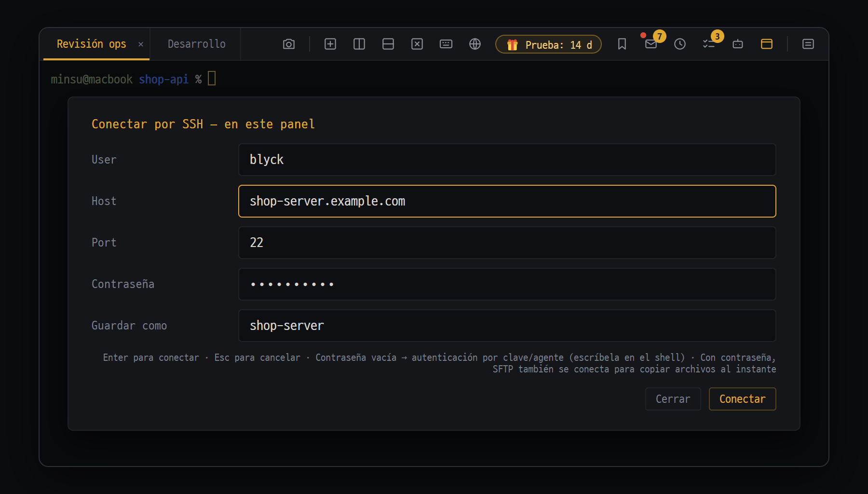The width and height of the screenshot is (868, 494).
Task: Close the current pane with the X-square icon
Action: pos(417,44)
